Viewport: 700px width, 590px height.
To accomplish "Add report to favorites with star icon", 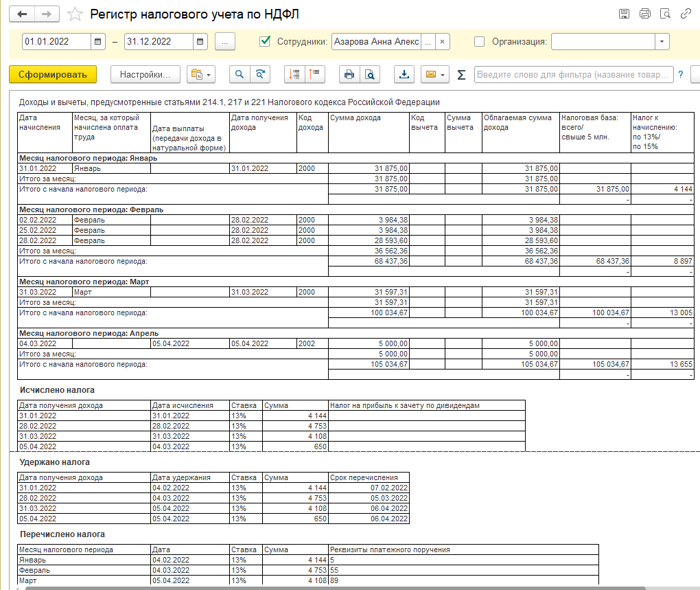I will (x=76, y=14).
